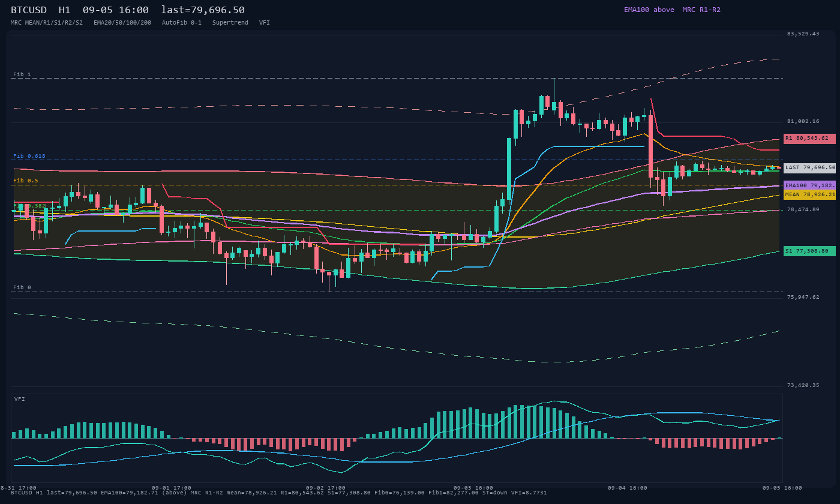
Task: Click the "Fib 1" level label
Action: point(22,74)
